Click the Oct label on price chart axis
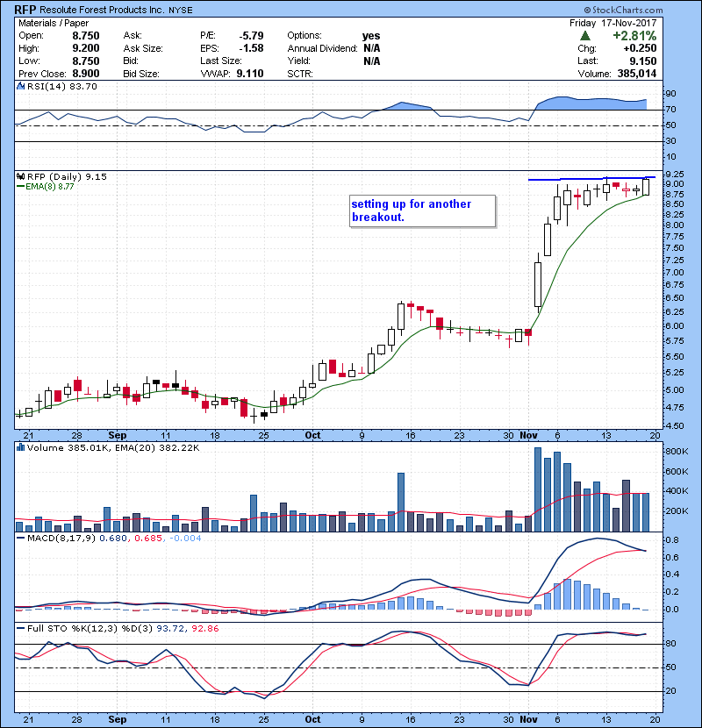The width and height of the screenshot is (702, 728). (x=312, y=435)
